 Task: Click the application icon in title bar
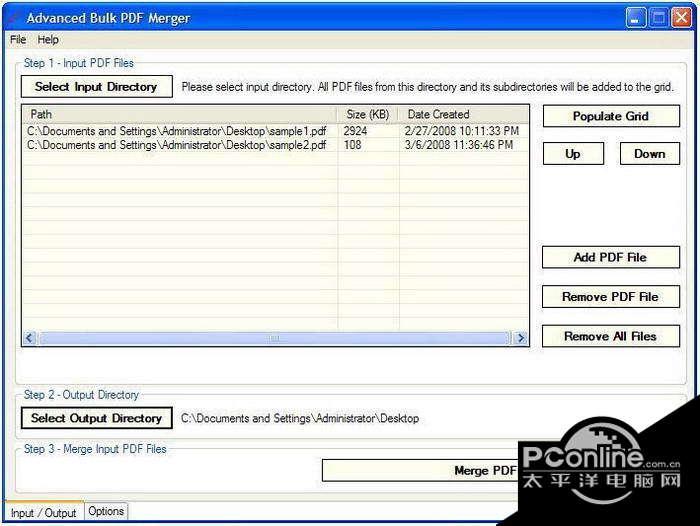14,18
